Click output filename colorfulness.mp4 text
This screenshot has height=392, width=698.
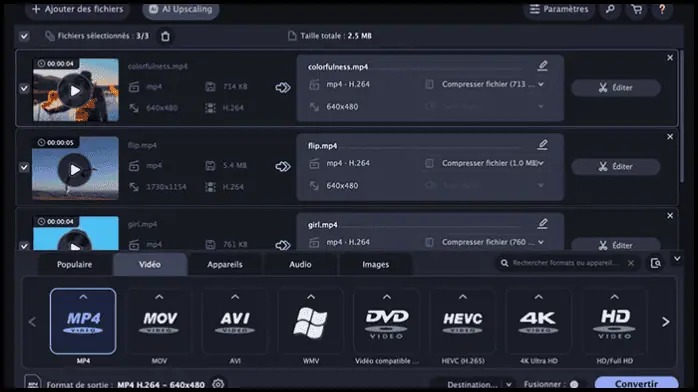coord(338,67)
